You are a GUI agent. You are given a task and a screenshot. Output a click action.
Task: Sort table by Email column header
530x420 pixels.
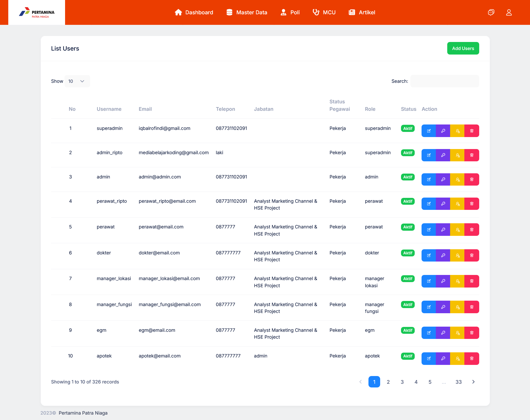(x=145, y=109)
